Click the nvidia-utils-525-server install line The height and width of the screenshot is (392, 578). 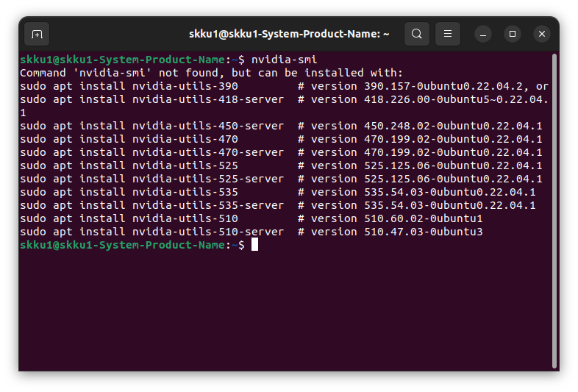pos(281,179)
